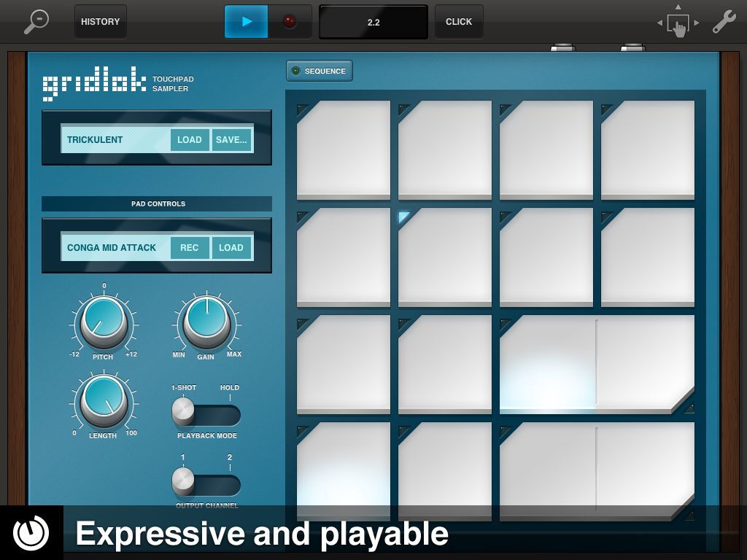Select the TRICKULENT preset name field
Image resolution: width=747 pixels, height=560 pixels.
[115, 139]
